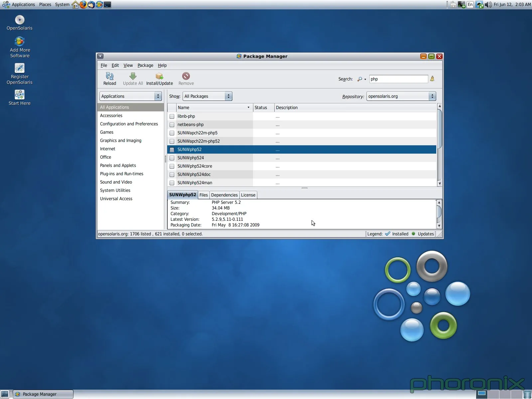The width and height of the screenshot is (532, 399).
Task: Click the En keyboard layout indicator
Action: (x=470, y=5)
